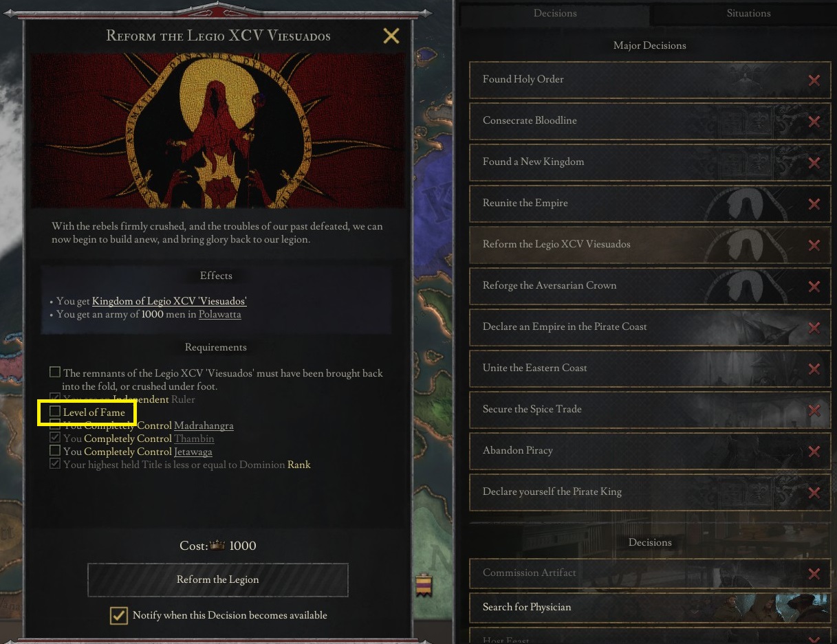Click the red X beside Consecrate Bloodline
This screenshot has width=837, height=644.
[814, 121]
